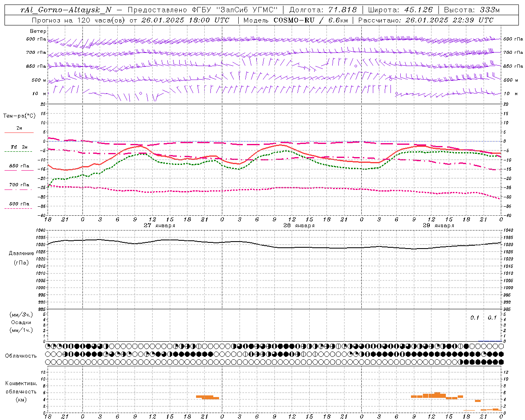Click the Тем-ра(°C) panel label
This screenshot has height=420, width=525.
[x=20, y=116]
